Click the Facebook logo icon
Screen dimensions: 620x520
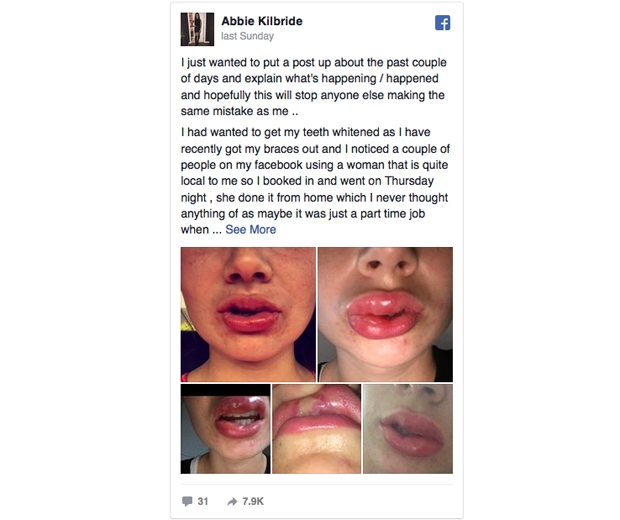pos(442,23)
